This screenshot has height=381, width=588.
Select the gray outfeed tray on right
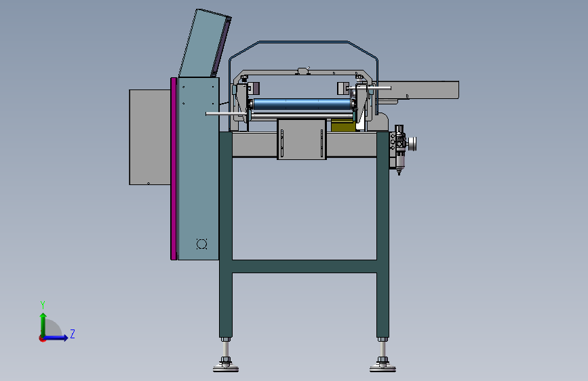click(x=418, y=90)
